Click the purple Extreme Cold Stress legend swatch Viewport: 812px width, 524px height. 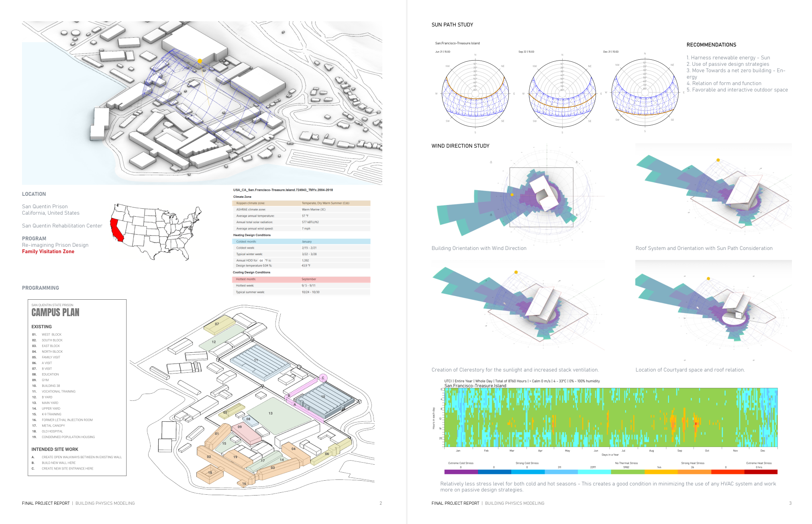(461, 472)
